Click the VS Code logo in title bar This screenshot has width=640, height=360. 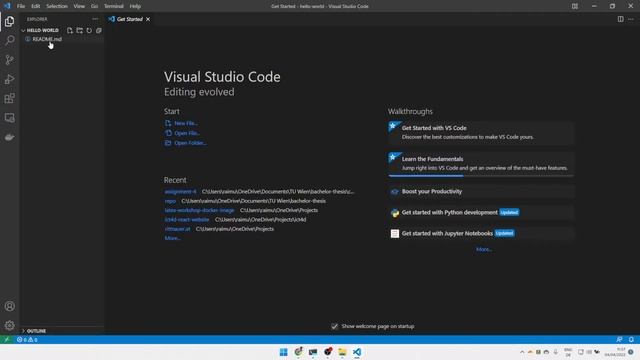pos(7,6)
